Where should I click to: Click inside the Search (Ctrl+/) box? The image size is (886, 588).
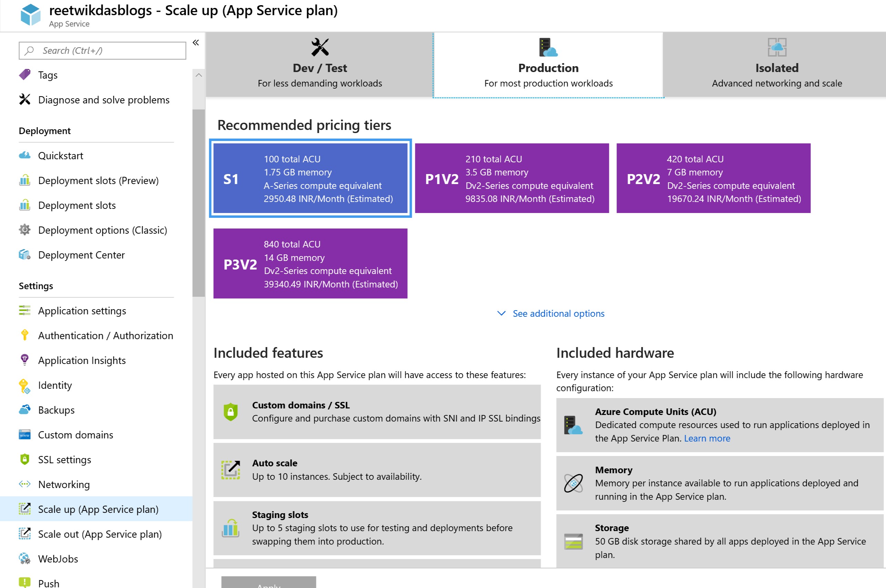pos(102,51)
